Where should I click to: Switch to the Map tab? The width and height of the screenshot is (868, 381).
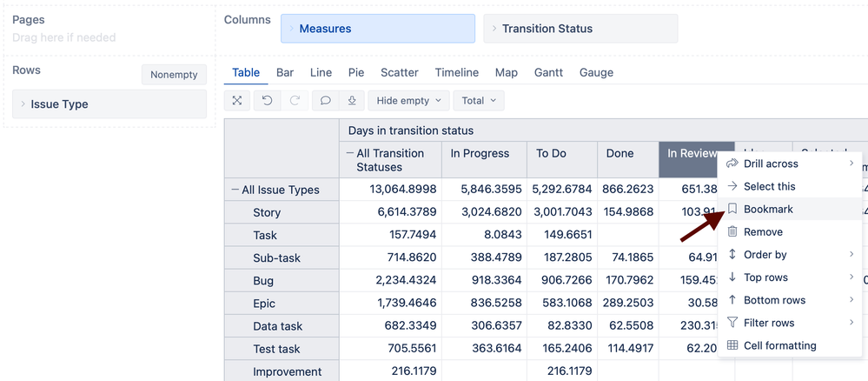(507, 73)
